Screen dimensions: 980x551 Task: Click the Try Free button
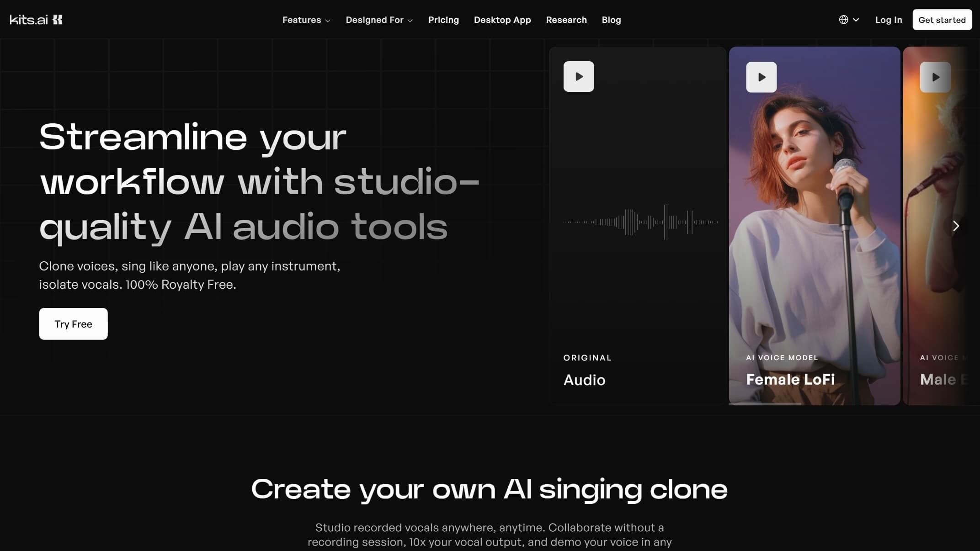coord(73,324)
